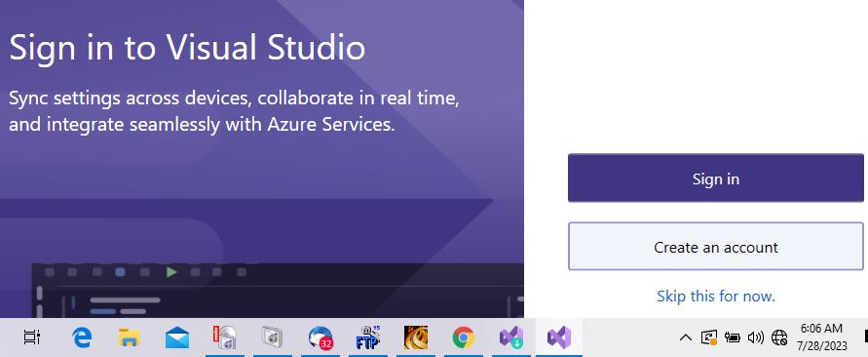Open Google Chrome from the taskbar
868x357 pixels.
click(x=464, y=337)
